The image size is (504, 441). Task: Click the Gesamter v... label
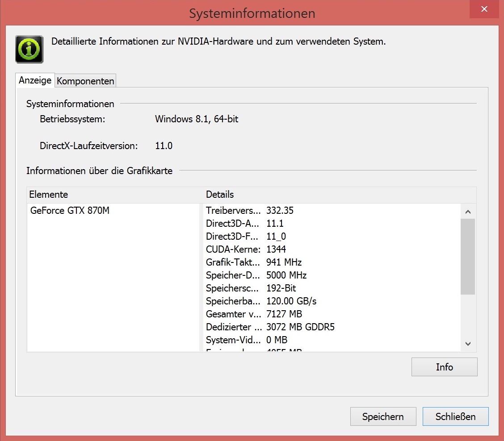pos(233,314)
